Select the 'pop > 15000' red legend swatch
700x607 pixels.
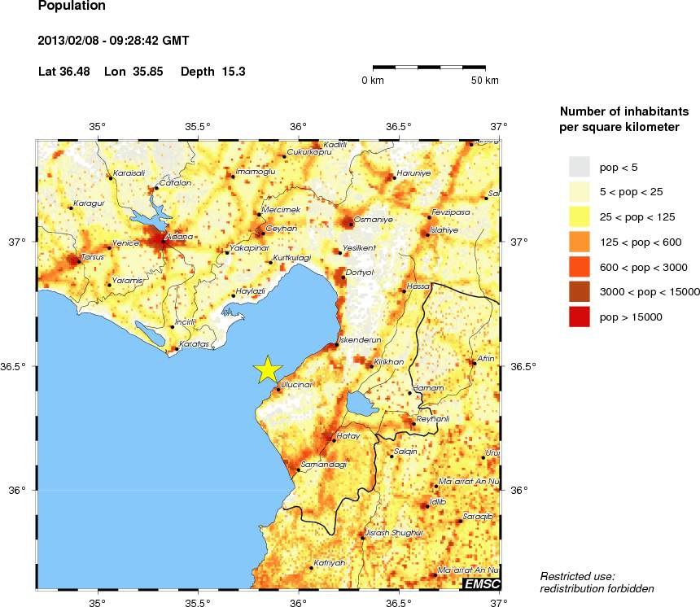(x=579, y=317)
